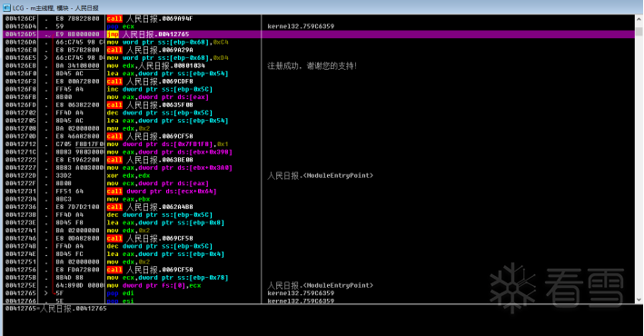The height and width of the screenshot is (336, 644).
Task: Click the call 人民日报.0069CDF8 instruction
Action: 150,82
